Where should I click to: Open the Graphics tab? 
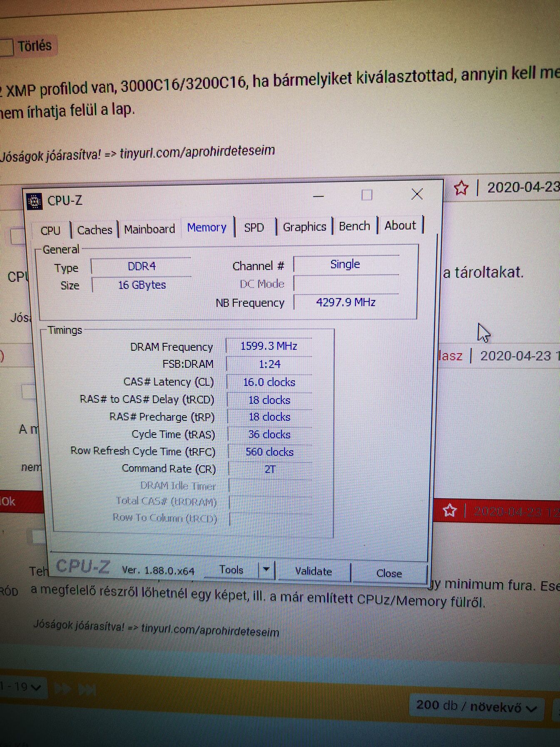point(304,227)
